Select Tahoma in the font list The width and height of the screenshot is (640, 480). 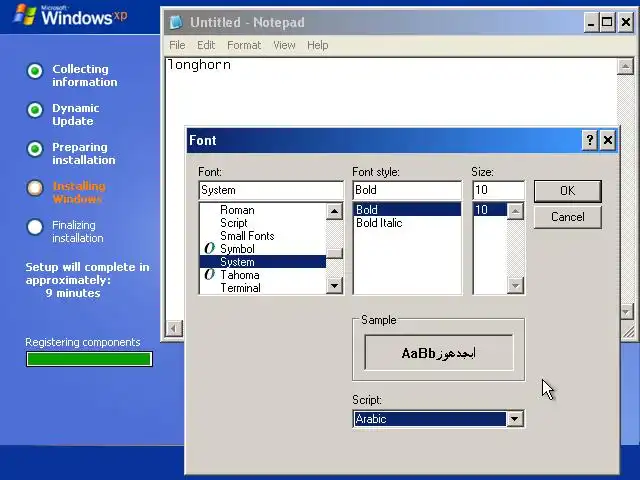click(240, 275)
